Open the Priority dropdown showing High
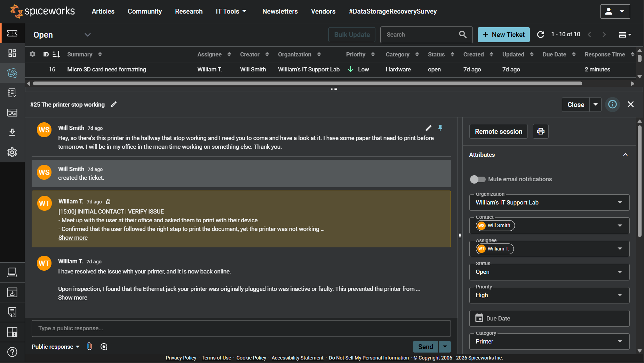 pos(549,295)
